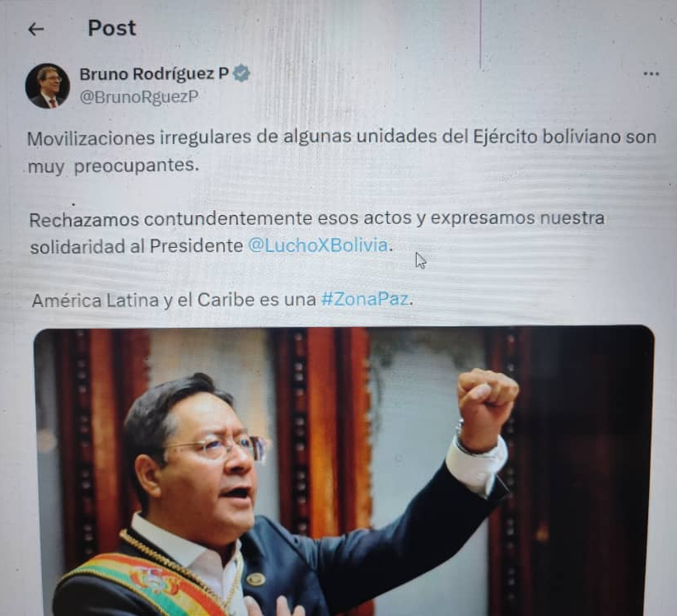This screenshot has width=677, height=616.
Task: Click the raised fist in the photo
Action: pos(487,397)
